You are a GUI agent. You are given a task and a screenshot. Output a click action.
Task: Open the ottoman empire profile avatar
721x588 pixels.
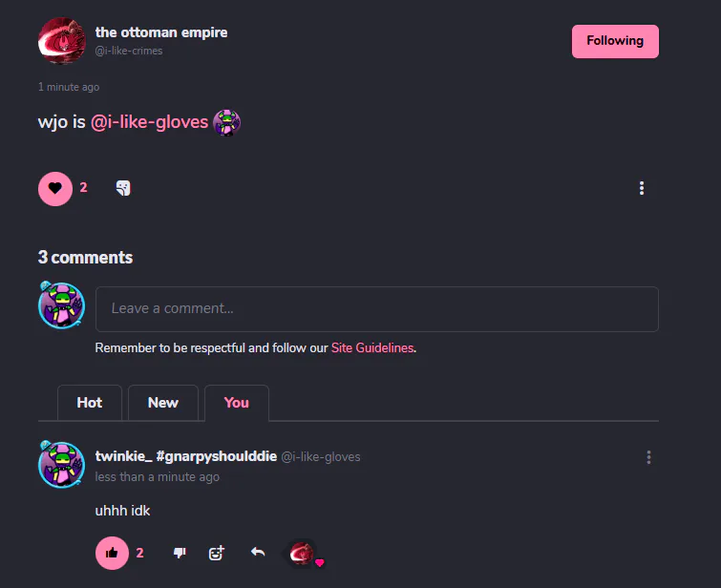point(62,41)
